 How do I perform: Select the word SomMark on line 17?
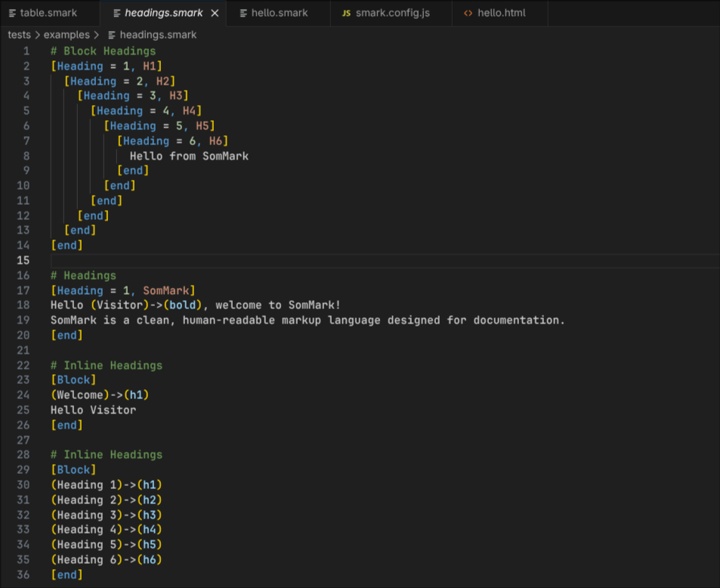(x=167, y=290)
